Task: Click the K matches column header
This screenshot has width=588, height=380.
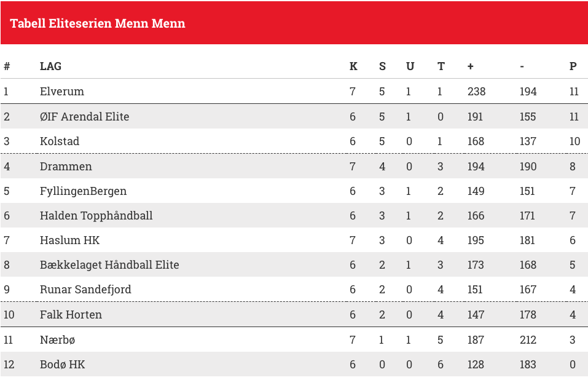Action: [x=353, y=66]
